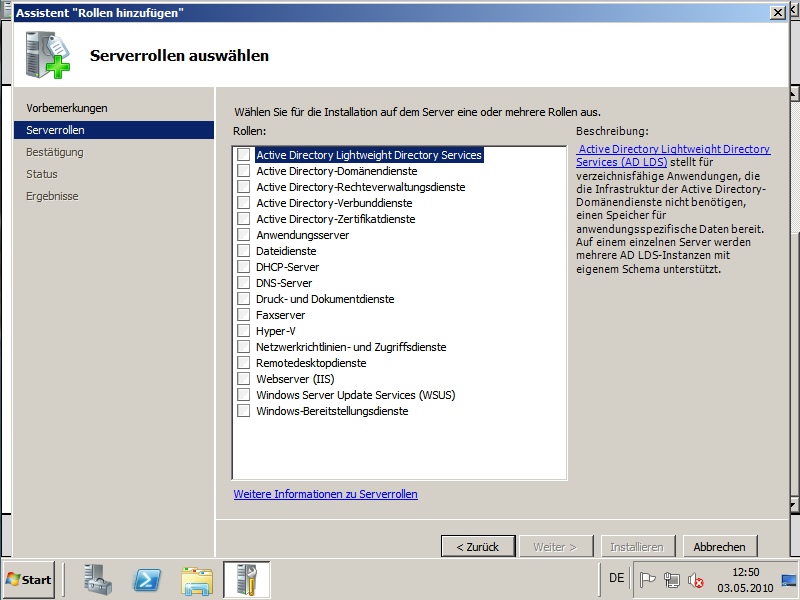800x600 pixels.
Task: Enable the Anwendungsserver role checkbox
Action: pyautogui.click(x=243, y=235)
